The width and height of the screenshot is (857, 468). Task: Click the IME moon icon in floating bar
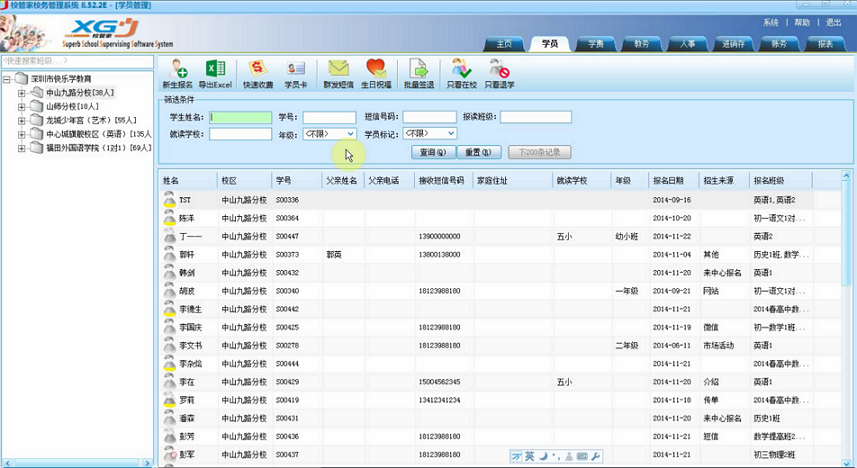click(543, 456)
